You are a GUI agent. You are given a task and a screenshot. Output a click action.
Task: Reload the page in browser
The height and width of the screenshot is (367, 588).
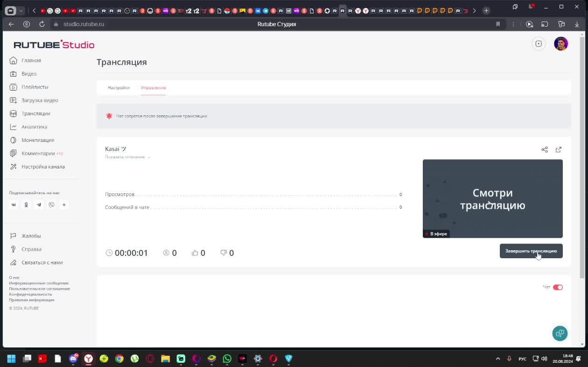click(42, 24)
